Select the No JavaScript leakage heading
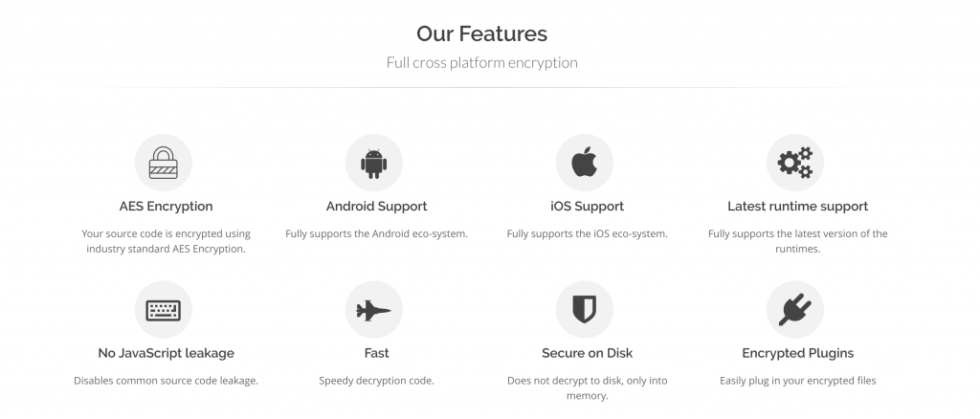Viewport: 980px width, 419px height. coord(167,353)
